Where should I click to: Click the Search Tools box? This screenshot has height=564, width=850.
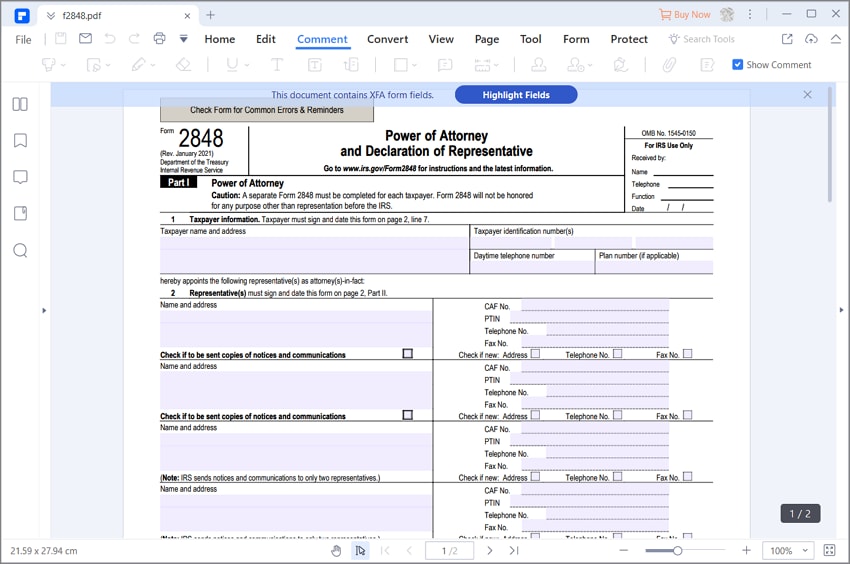pos(702,39)
